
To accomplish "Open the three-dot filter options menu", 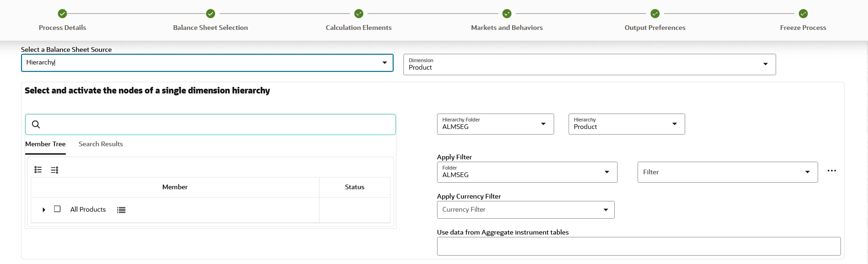I will (x=832, y=171).
